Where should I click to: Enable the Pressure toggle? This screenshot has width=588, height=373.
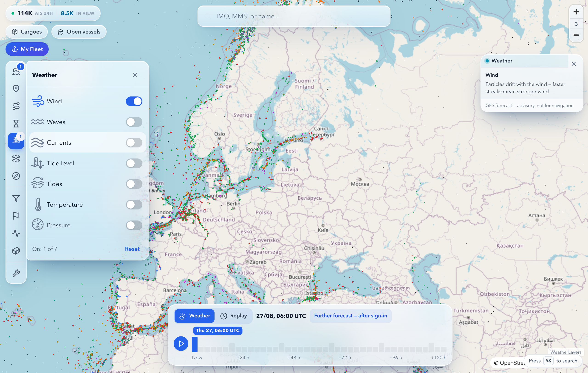pos(134,225)
